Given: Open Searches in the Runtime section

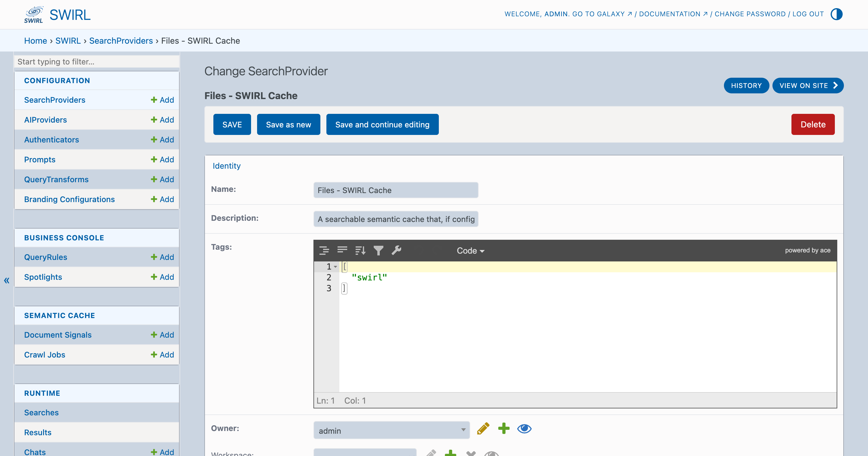Looking at the screenshot, I should pyautogui.click(x=42, y=413).
